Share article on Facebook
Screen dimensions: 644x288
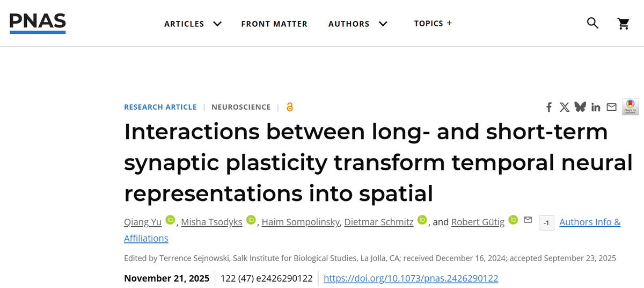tap(549, 107)
